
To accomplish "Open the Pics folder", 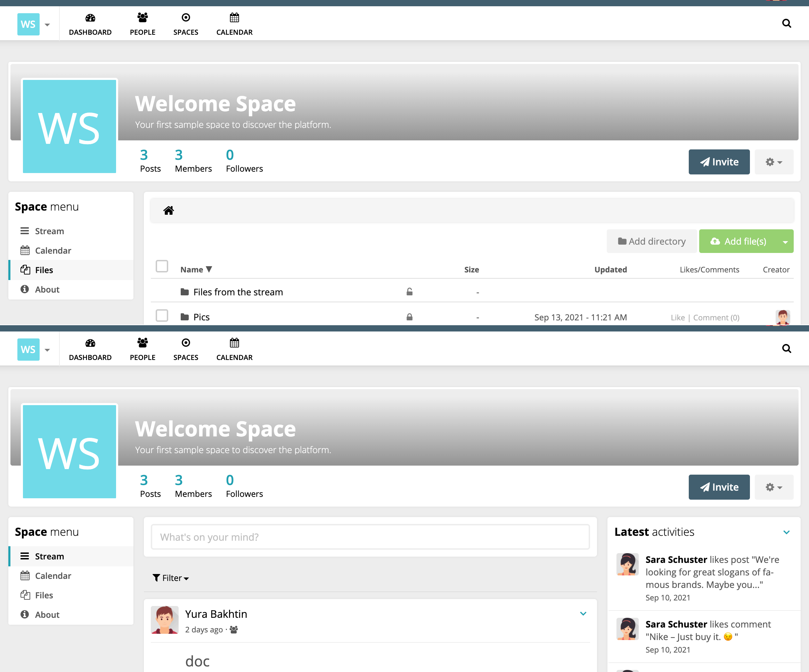I will [201, 317].
